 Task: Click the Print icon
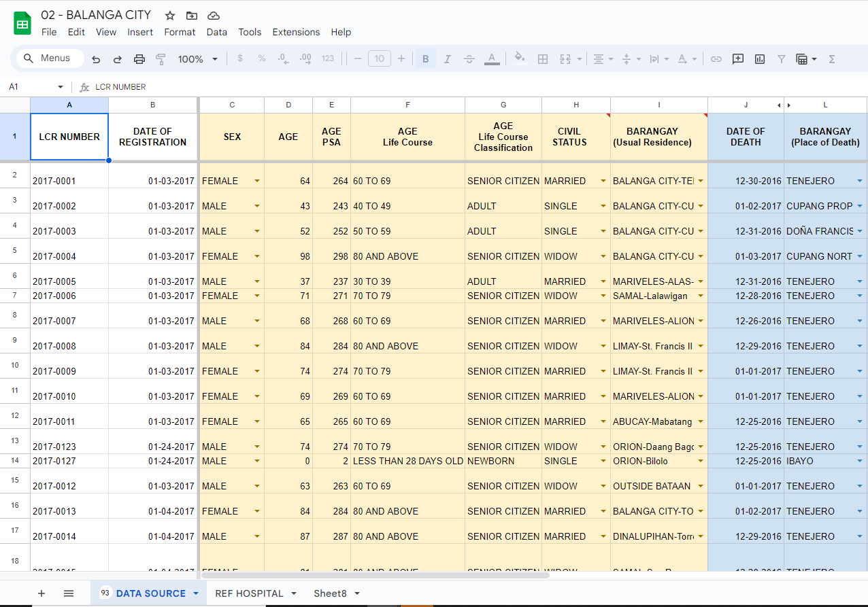click(x=139, y=59)
